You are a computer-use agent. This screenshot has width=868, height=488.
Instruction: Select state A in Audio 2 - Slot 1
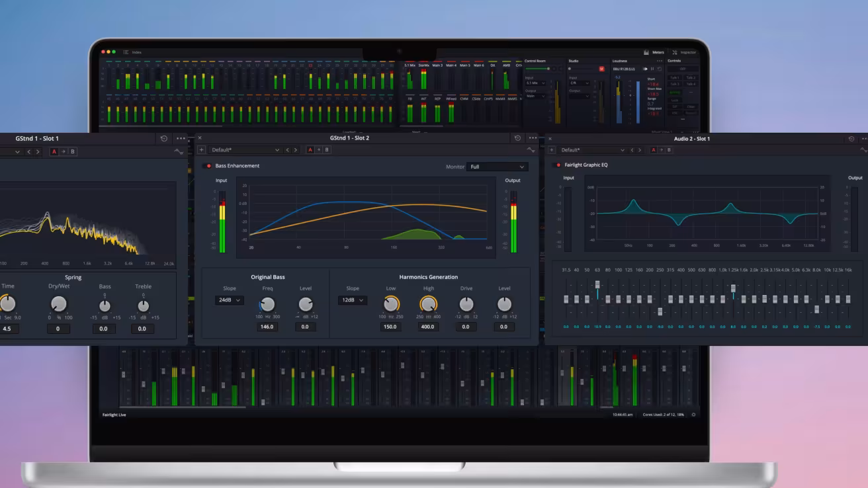[x=654, y=150]
